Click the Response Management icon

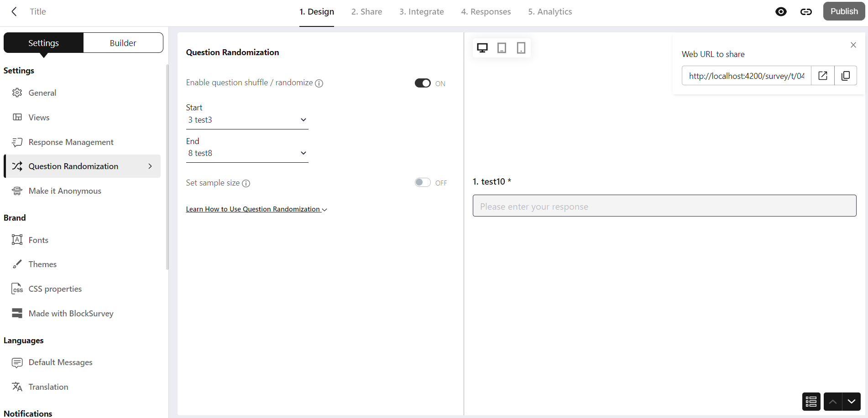coord(17,142)
